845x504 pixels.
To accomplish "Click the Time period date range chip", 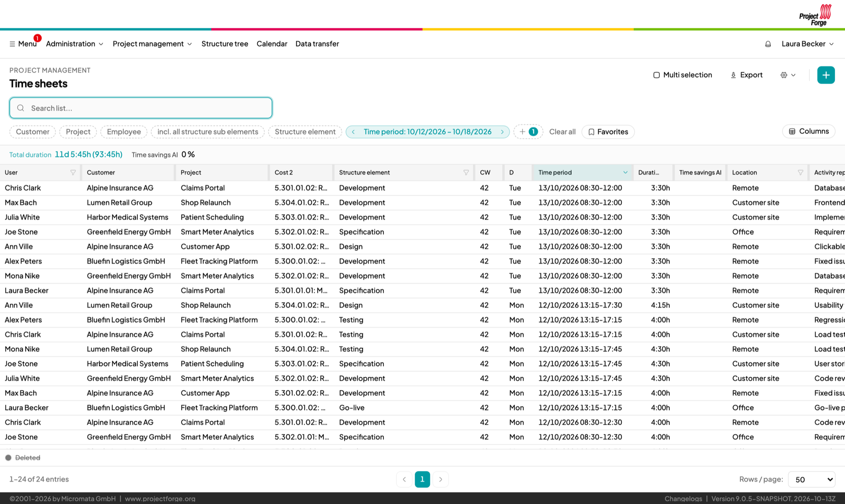I will pos(427,132).
